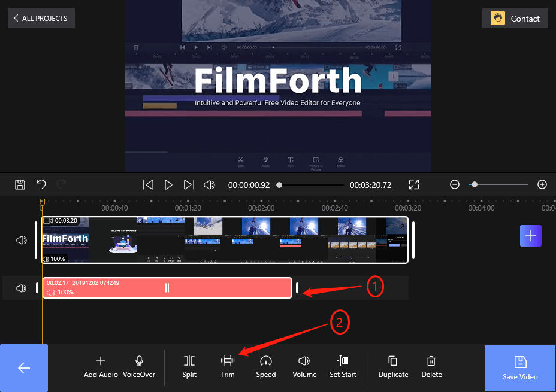Click the 00:00:40 ruler label
The height and width of the screenshot is (392, 556).
114,208
